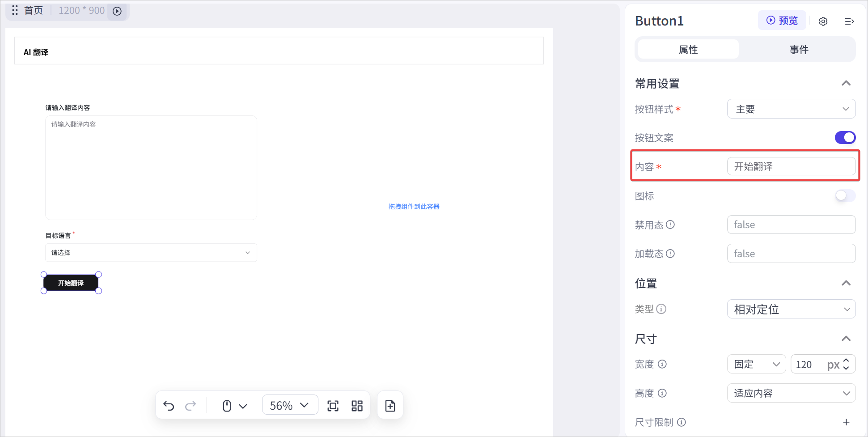This screenshot has height=437, width=868.
Task: Enable the 图标 switch
Action: point(845,195)
